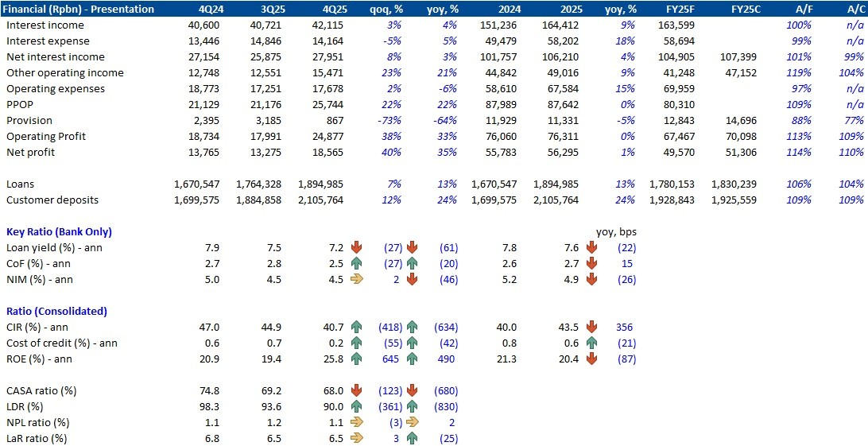
Task: Click the red down arrow beside CASA ratio 68.0
Action: [357, 390]
